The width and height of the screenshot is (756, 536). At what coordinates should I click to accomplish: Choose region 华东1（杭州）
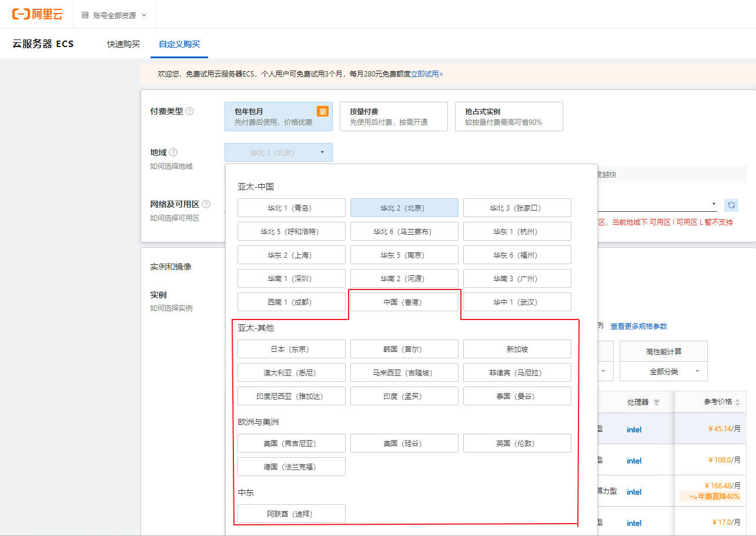(517, 231)
